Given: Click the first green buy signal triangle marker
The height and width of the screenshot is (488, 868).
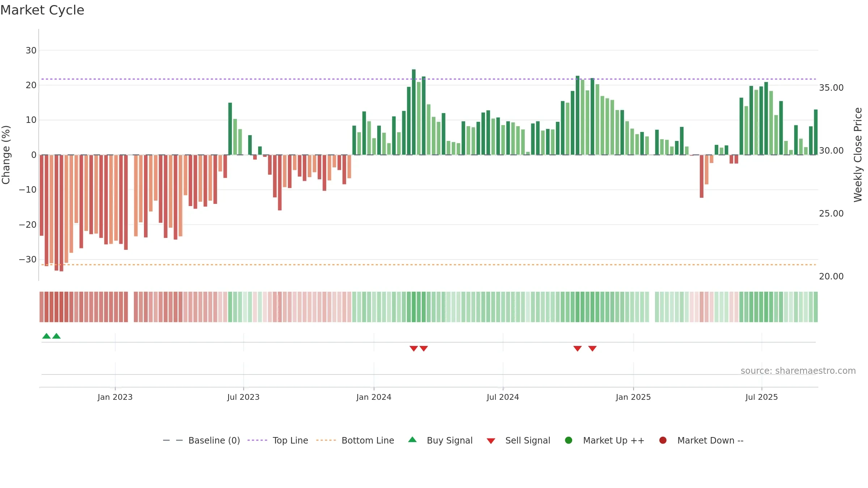Looking at the screenshot, I should [46, 336].
